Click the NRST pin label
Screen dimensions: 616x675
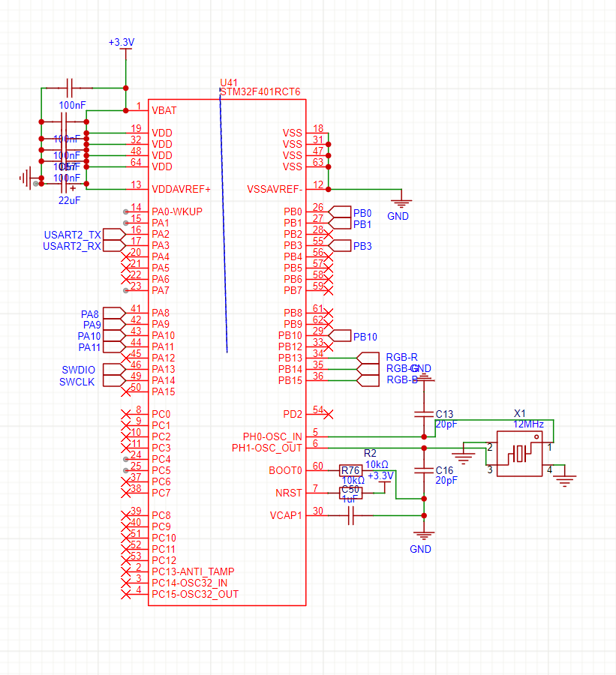coord(289,493)
